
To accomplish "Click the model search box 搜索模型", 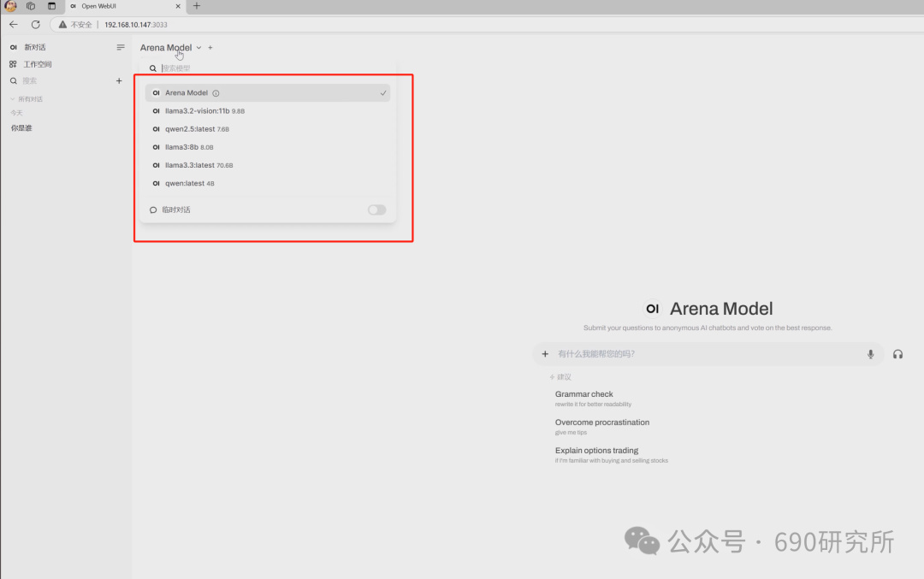I will (x=176, y=68).
